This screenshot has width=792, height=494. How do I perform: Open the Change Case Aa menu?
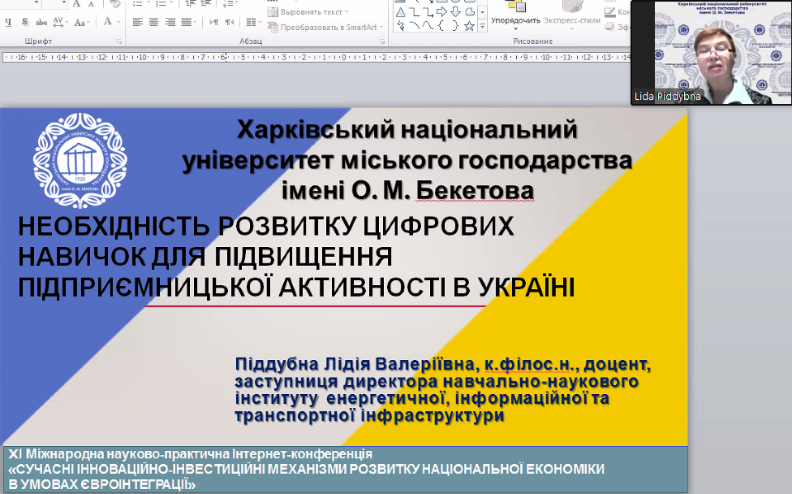point(79,22)
